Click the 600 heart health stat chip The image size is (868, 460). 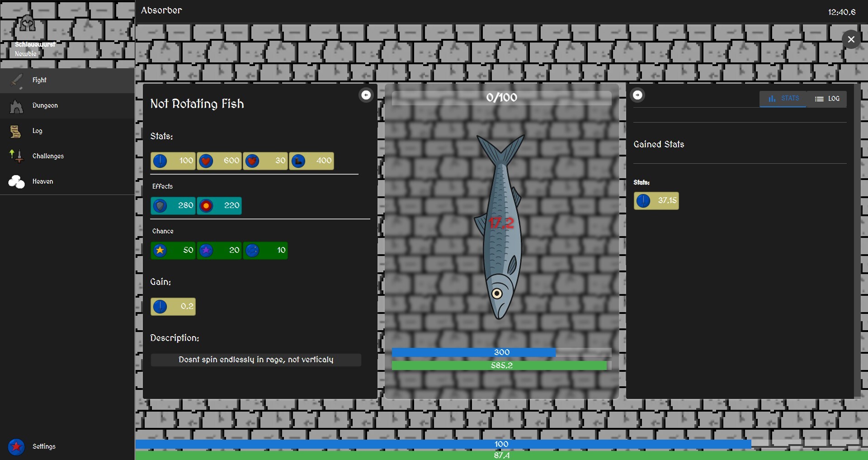(219, 161)
